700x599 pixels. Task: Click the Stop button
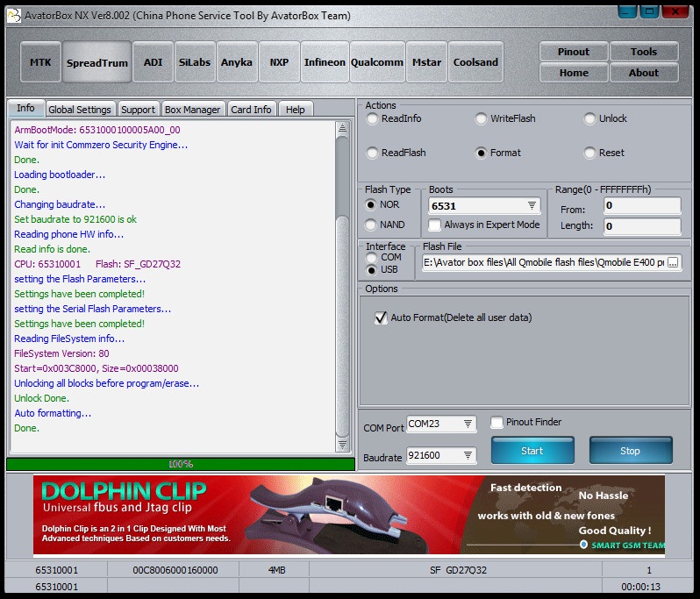click(x=631, y=451)
